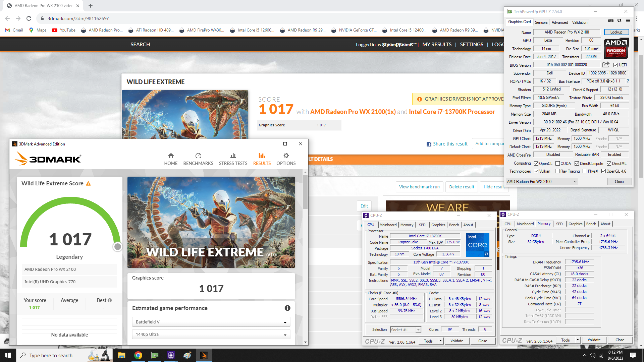Click the 3DMark icon in the taskbar
Image resolution: width=644 pixels, height=362 pixels.
[204, 355]
